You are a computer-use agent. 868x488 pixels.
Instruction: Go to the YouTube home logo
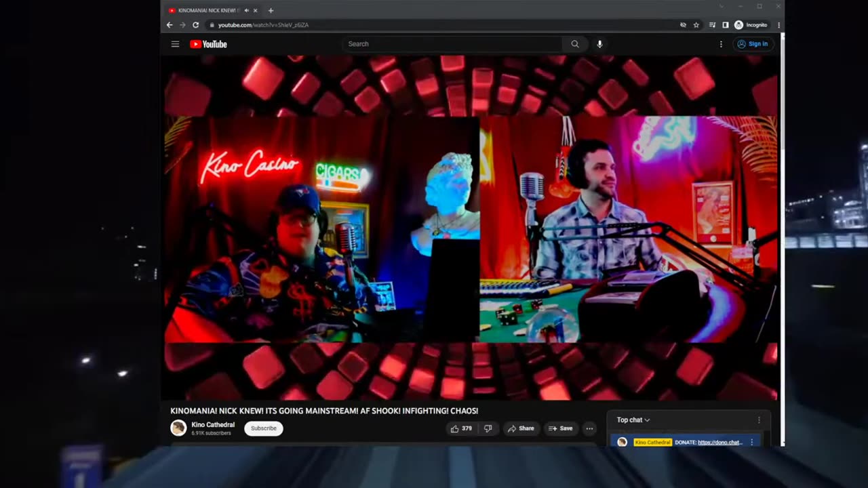tap(208, 44)
